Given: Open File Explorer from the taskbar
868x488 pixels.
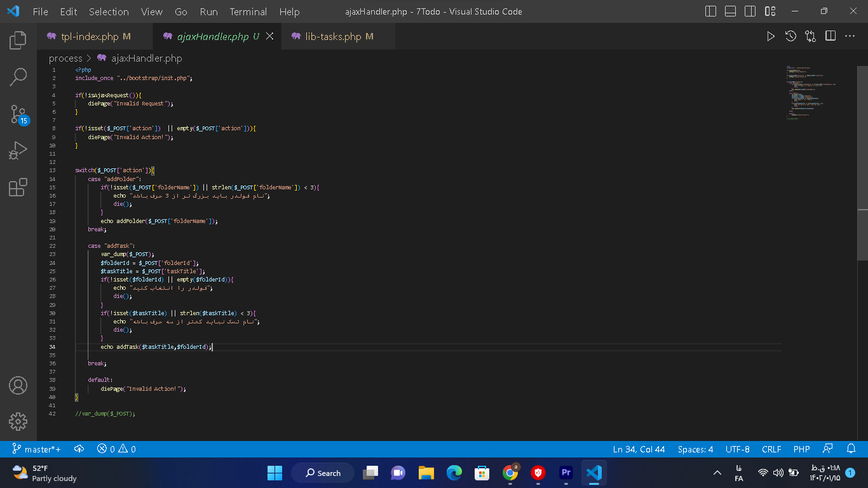Looking at the screenshot, I should tap(426, 473).
